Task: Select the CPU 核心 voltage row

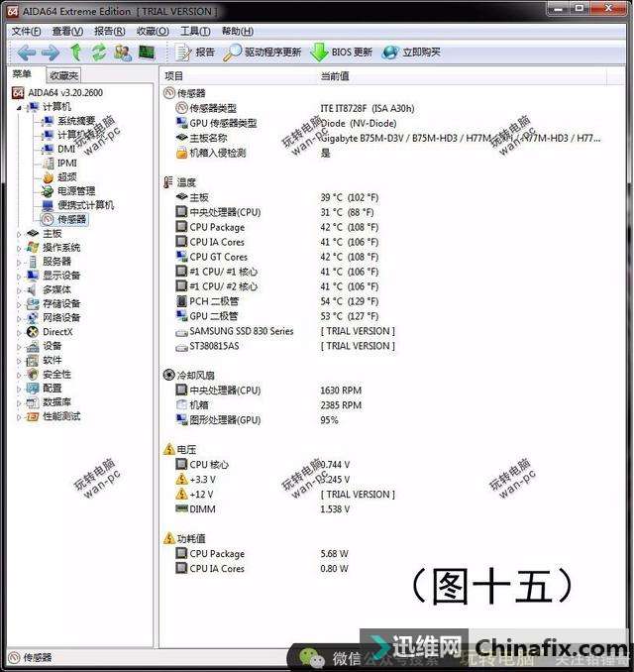Action: (x=263, y=465)
